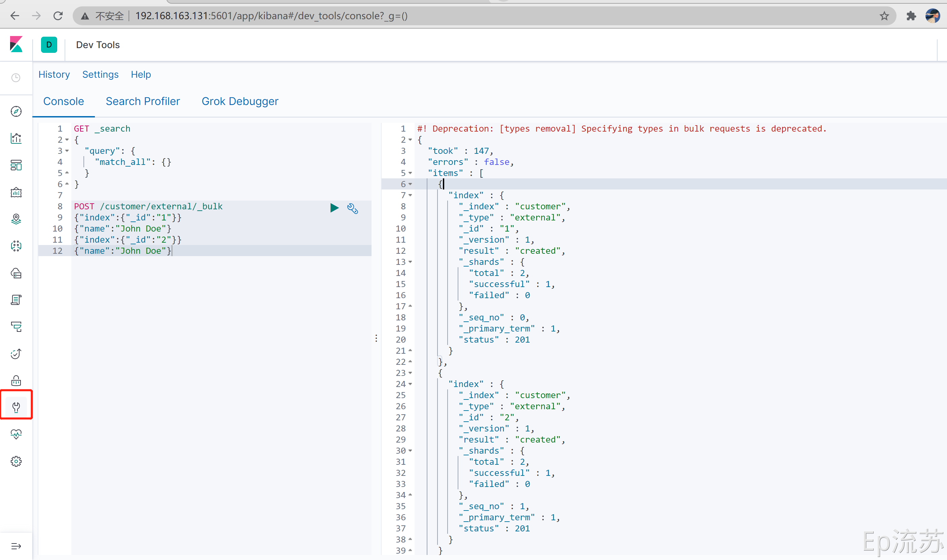Click the "match_all": {} line
The image size is (947, 560).
pos(133,162)
